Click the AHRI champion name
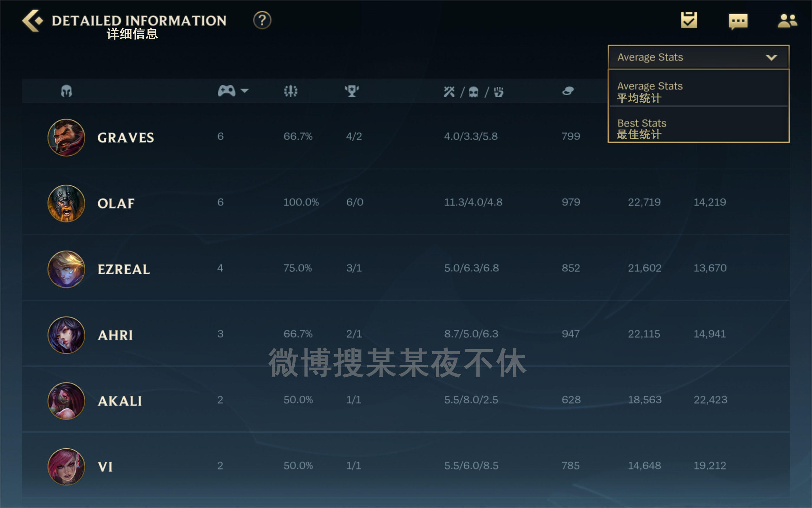 coord(115,335)
